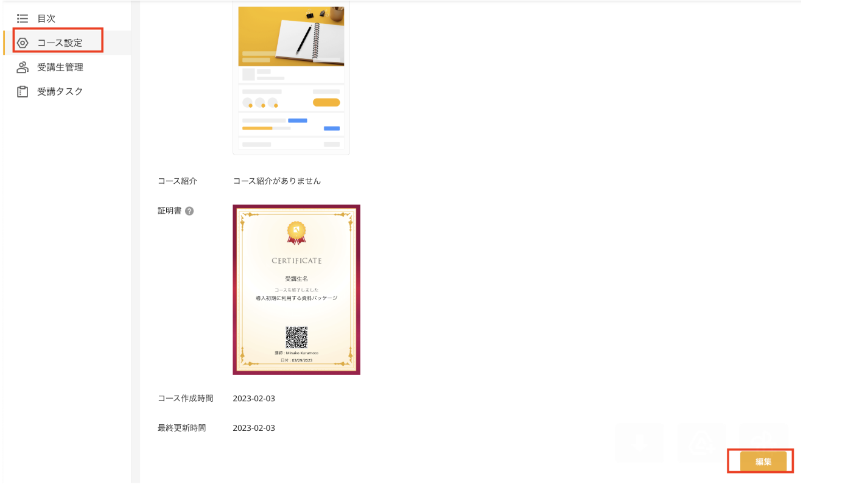Click the hexagon gear icon for コース設定
Viewport: 845px width, 504px height.
[x=23, y=43]
